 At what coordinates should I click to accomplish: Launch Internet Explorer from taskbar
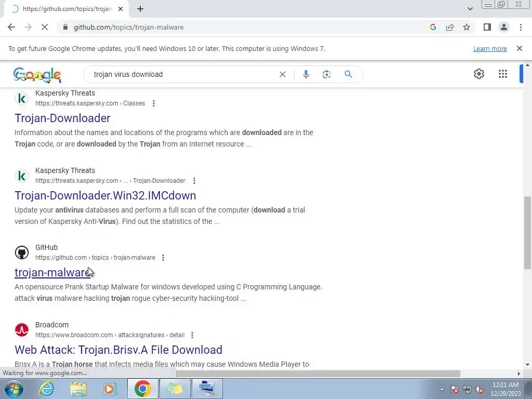click(x=46, y=389)
